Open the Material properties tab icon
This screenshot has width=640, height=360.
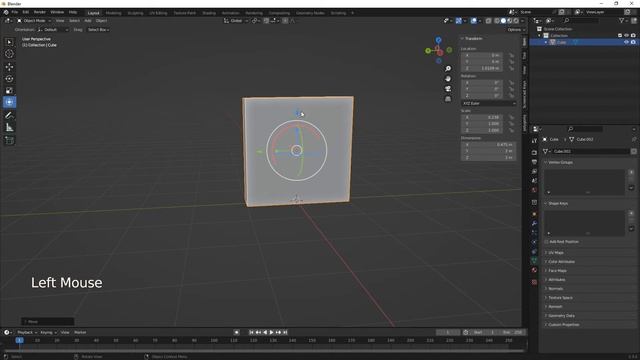(534, 270)
